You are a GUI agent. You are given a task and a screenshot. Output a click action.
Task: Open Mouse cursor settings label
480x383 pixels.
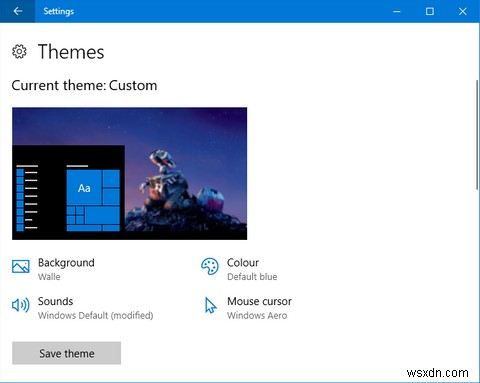coord(259,301)
